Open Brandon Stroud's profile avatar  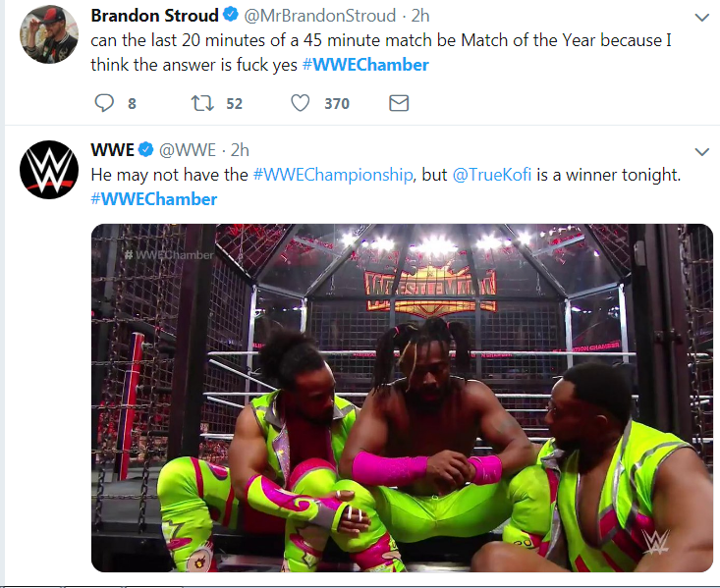[x=49, y=34]
